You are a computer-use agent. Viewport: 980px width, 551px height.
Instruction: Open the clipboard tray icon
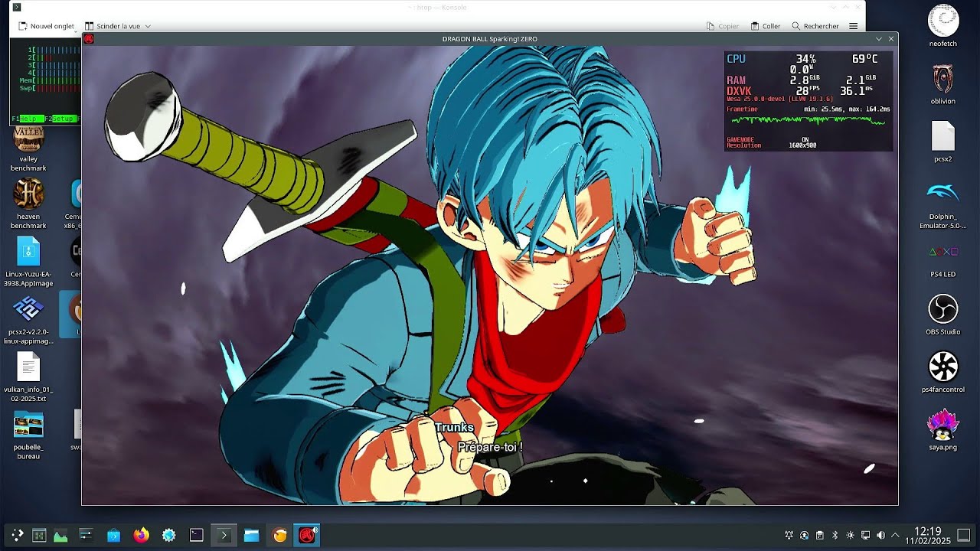(819, 536)
